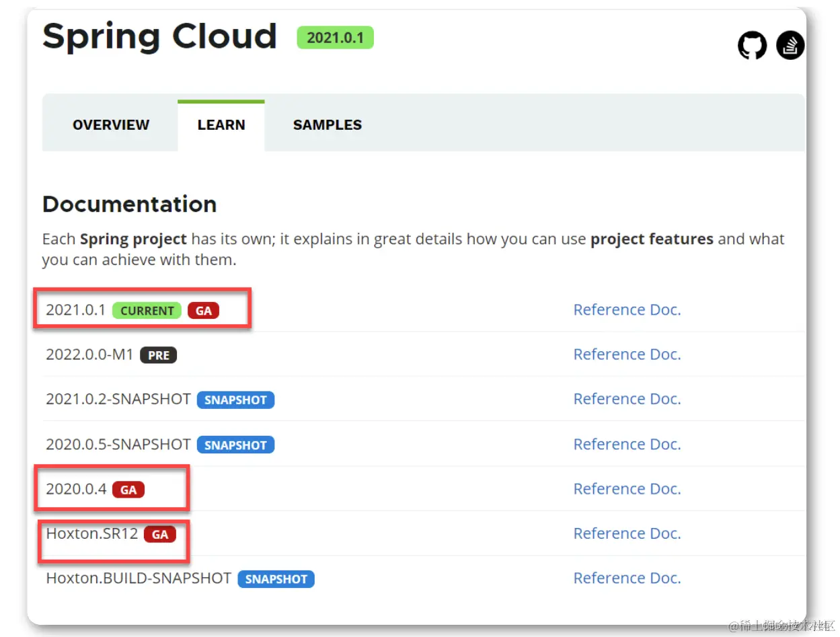Click the green 2021.0.1 version badge beside title
The height and width of the screenshot is (637, 840).
[x=335, y=38]
